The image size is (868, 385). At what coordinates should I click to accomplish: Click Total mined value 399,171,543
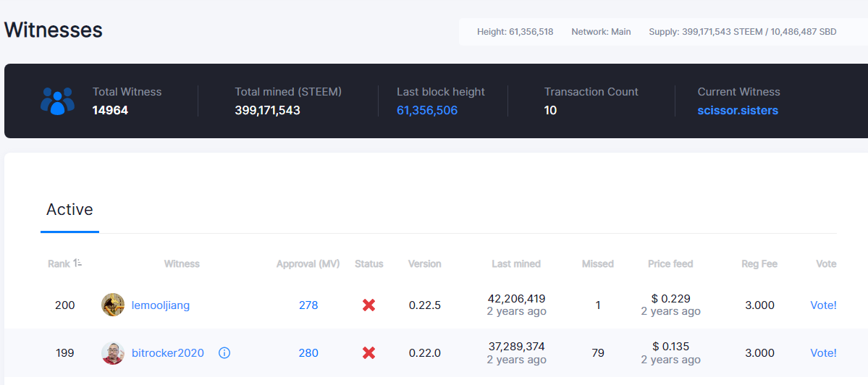tap(267, 110)
